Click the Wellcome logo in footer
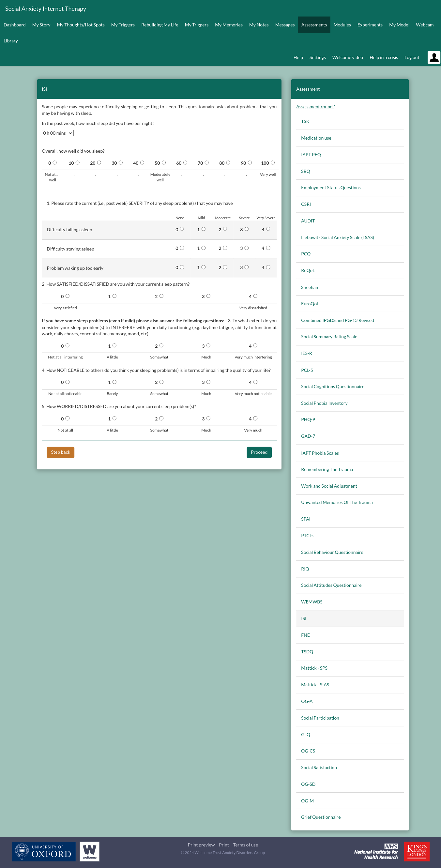The width and height of the screenshot is (441, 868). tap(90, 851)
